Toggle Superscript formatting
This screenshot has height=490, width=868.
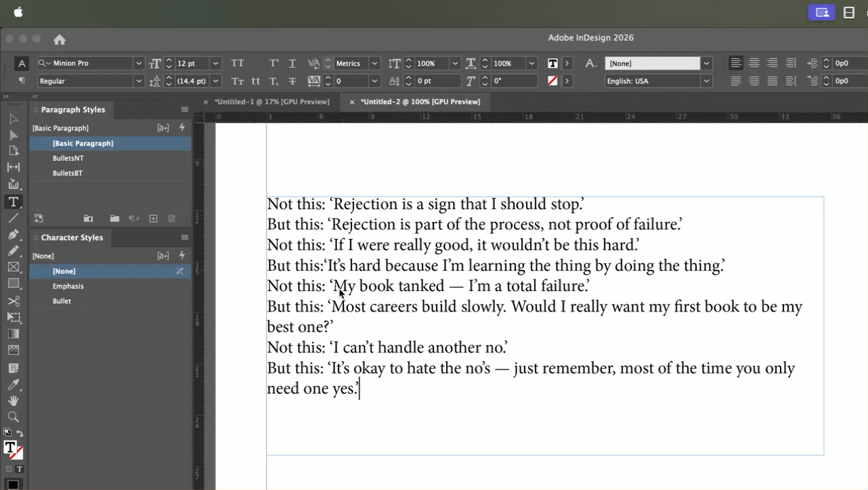tap(274, 63)
